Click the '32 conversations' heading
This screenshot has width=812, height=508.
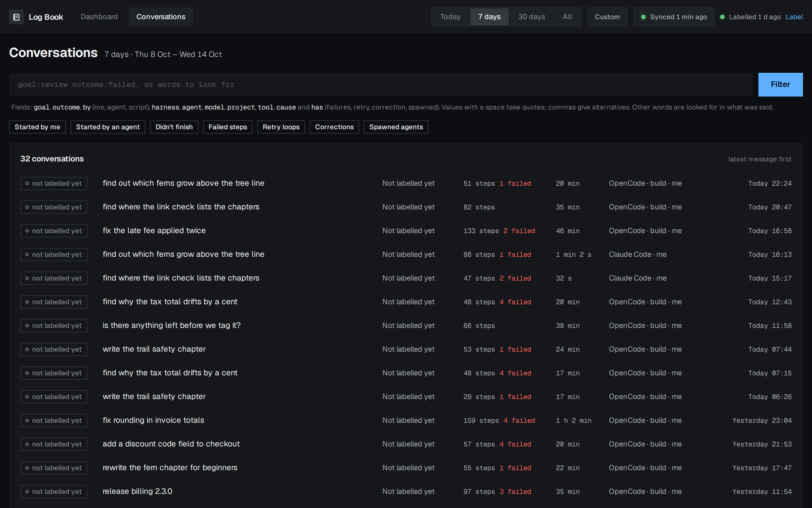[52, 159]
